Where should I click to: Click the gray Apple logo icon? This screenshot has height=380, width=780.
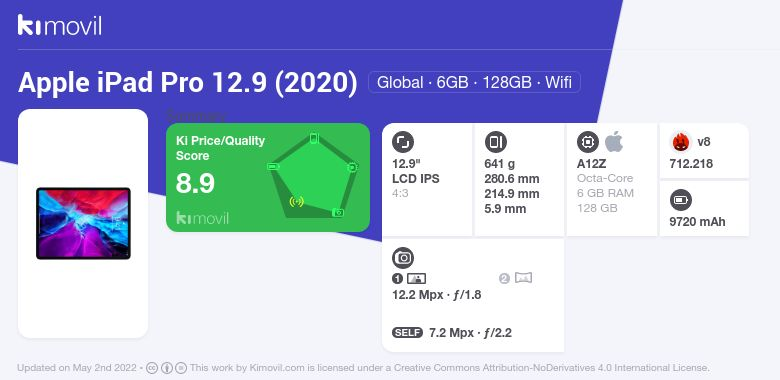coord(614,142)
